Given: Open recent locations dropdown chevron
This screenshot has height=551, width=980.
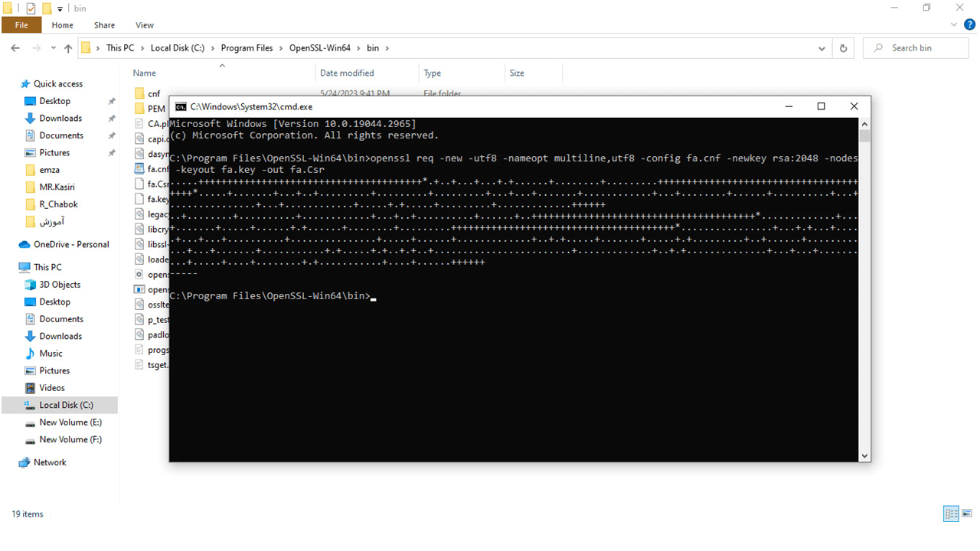Looking at the screenshot, I should point(53,48).
